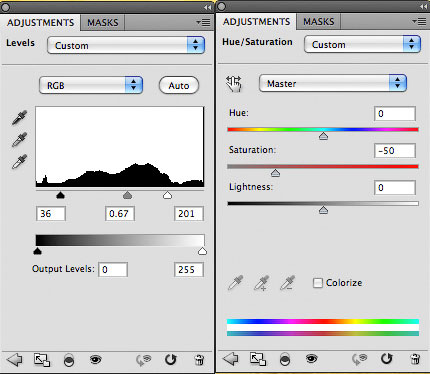
Task: Click the Add to Sample eyedropper
Action: pyautogui.click(x=261, y=283)
